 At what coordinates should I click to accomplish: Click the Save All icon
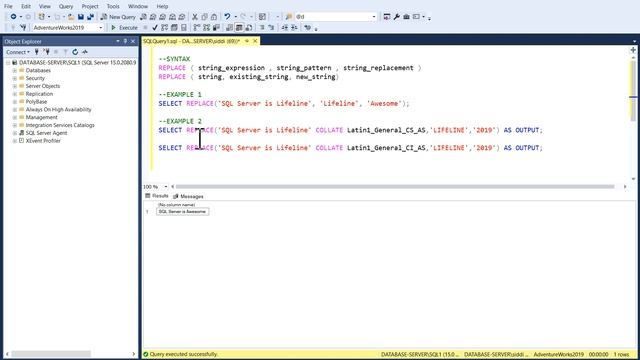[x=90, y=17]
